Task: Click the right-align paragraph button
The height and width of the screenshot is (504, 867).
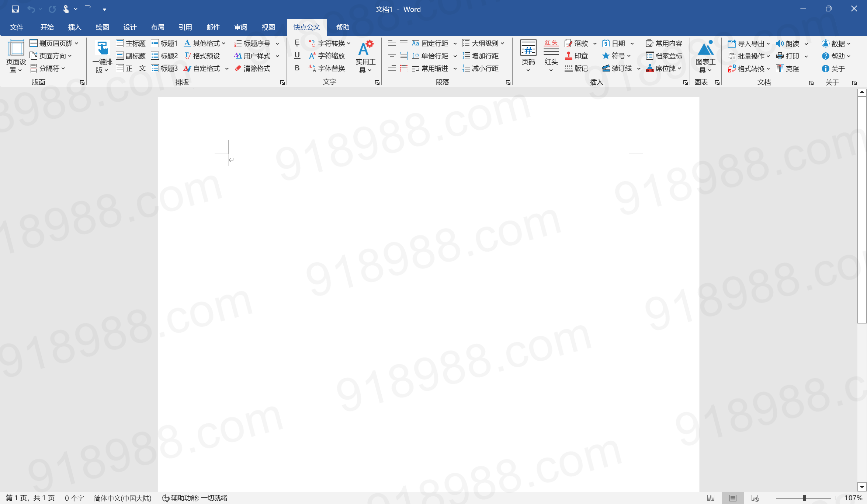Action: pos(392,69)
